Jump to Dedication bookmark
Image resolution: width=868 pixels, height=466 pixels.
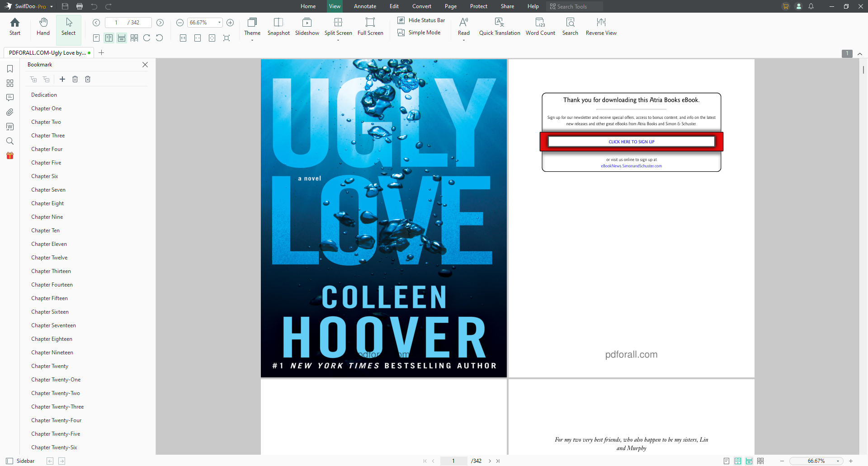click(44, 95)
